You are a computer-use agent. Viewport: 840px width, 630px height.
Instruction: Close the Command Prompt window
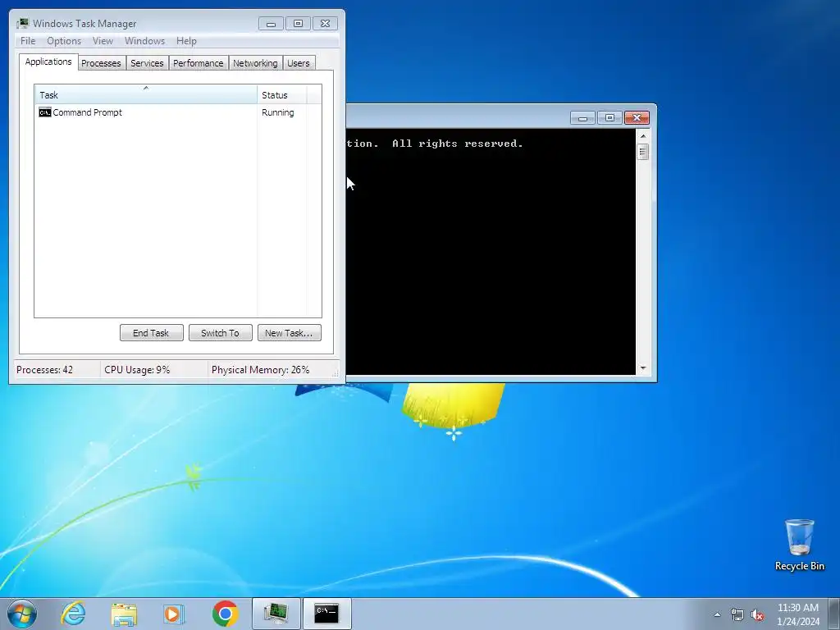click(x=637, y=118)
